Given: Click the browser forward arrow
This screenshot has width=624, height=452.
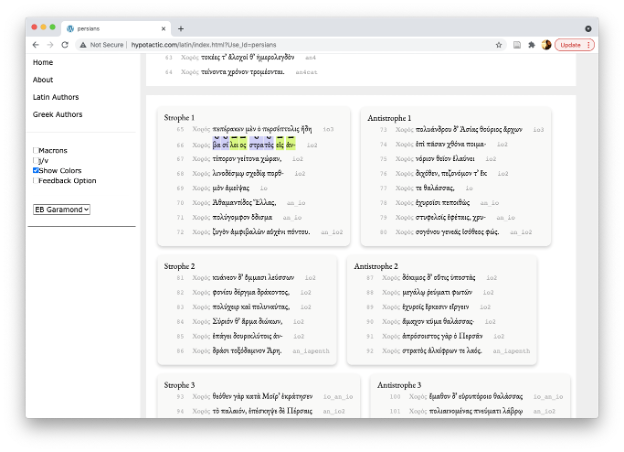Looking at the screenshot, I should (x=50, y=45).
